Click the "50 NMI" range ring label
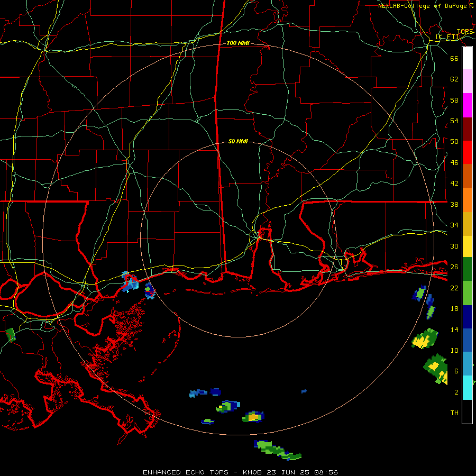Viewport: 476px width, 476px height. (239, 141)
